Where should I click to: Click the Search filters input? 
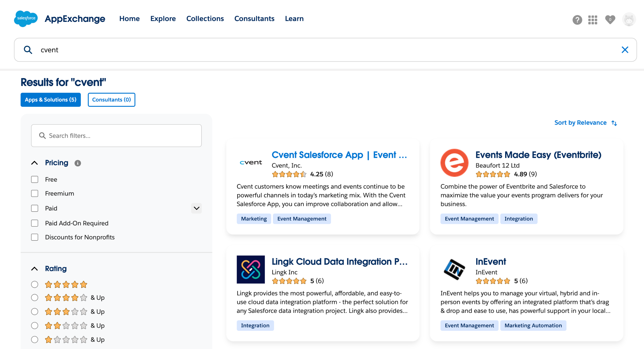(116, 136)
